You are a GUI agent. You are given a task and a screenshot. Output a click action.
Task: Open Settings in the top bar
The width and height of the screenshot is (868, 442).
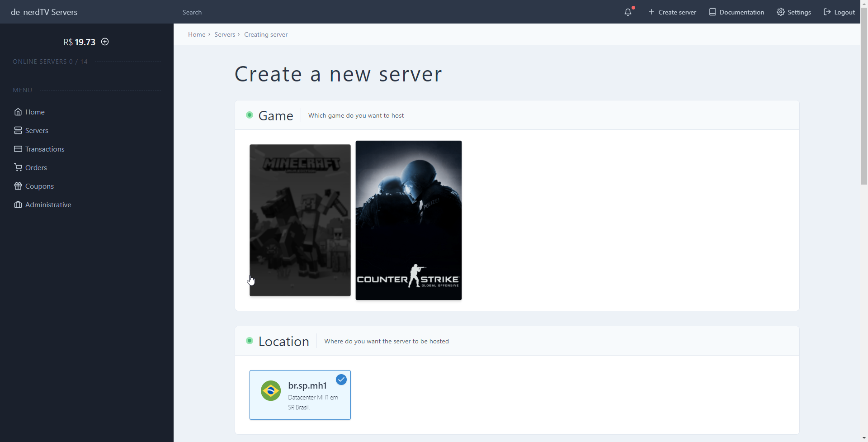(x=794, y=12)
